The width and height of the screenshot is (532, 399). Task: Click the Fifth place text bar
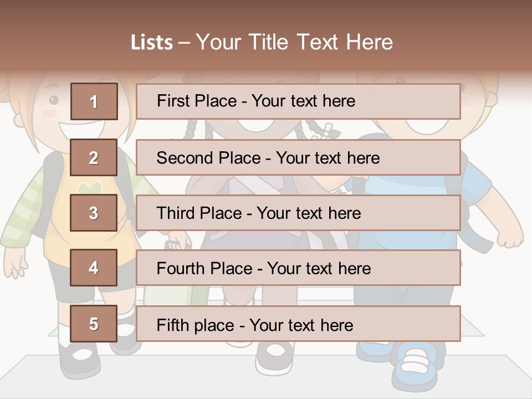pyautogui.click(x=298, y=324)
